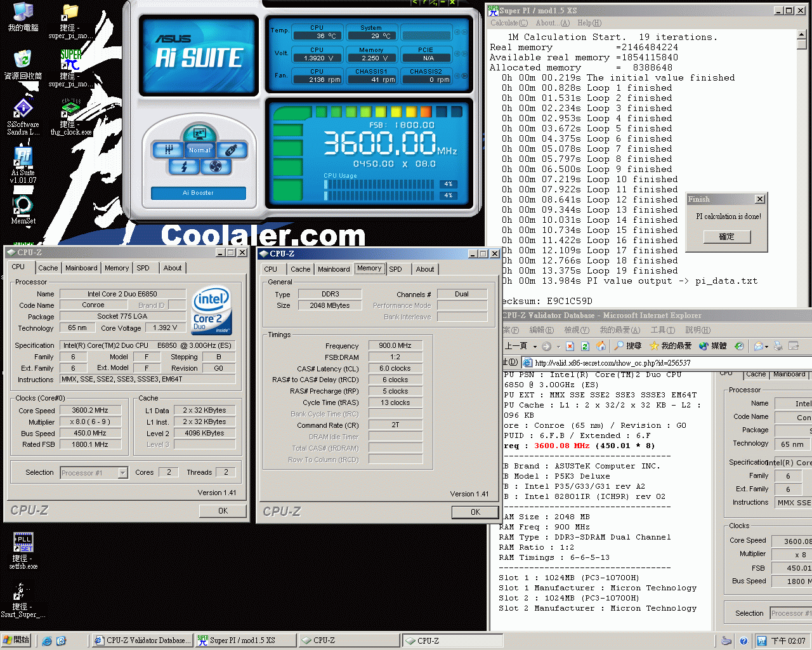Image resolution: width=812 pixels, height=650 pixels.
Task: Switch to the Mainboard tab in left CPU-Z window
Action: point(82,268)
